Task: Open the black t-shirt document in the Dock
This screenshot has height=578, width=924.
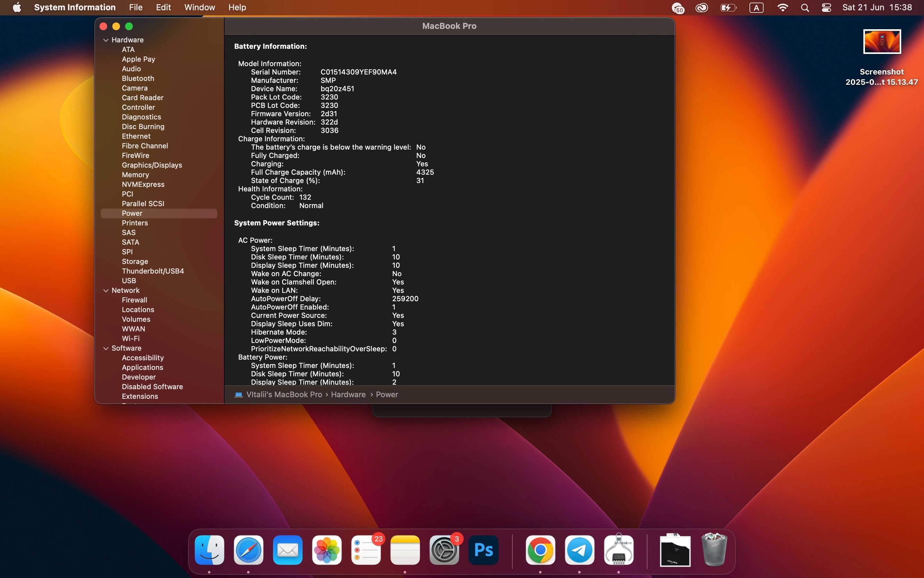Action: click(675, 550)
